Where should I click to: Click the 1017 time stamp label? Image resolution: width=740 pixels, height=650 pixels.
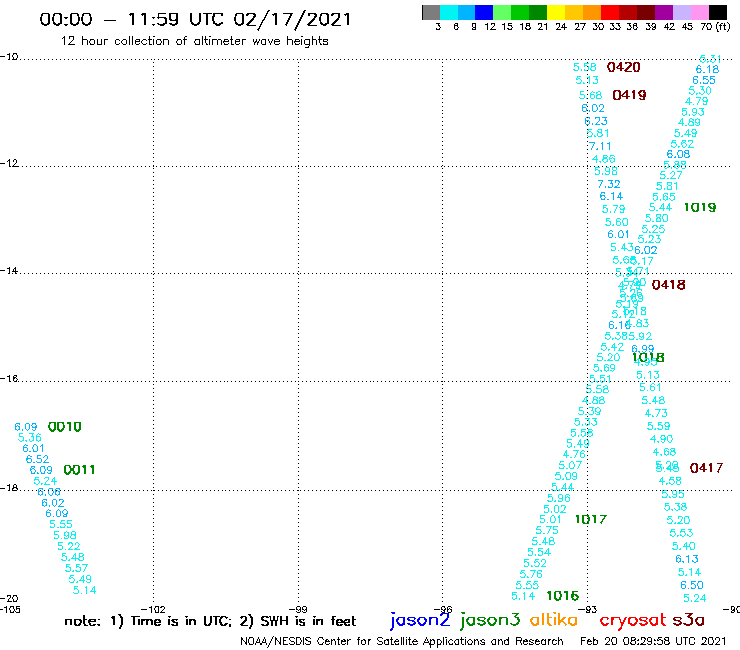click(590, 519)
